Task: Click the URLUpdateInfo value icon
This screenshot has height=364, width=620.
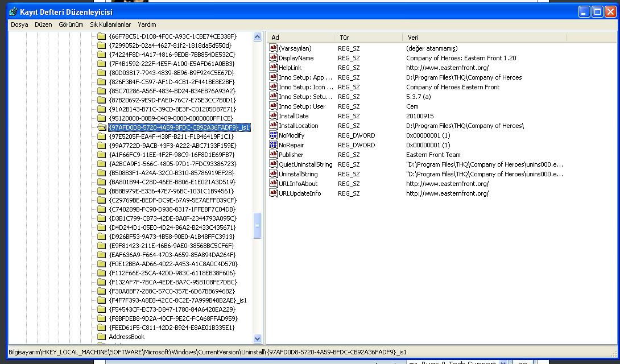Action: pyautogui.click(x=273, y=193)
